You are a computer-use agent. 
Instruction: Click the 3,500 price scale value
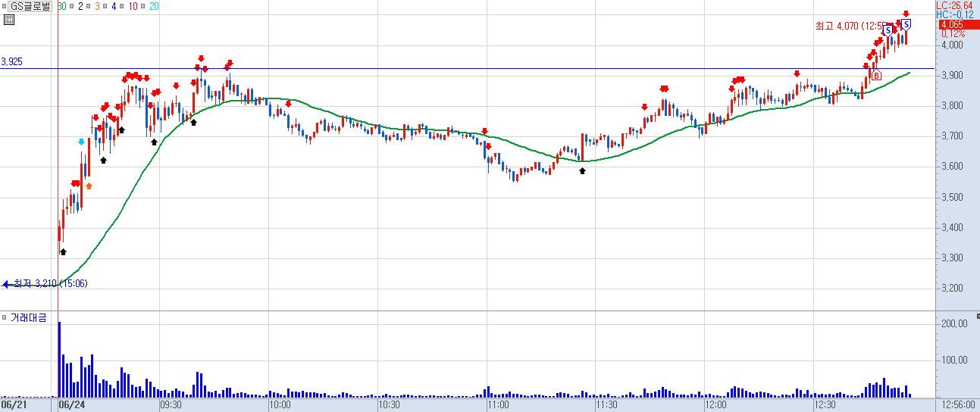(952, 197)
